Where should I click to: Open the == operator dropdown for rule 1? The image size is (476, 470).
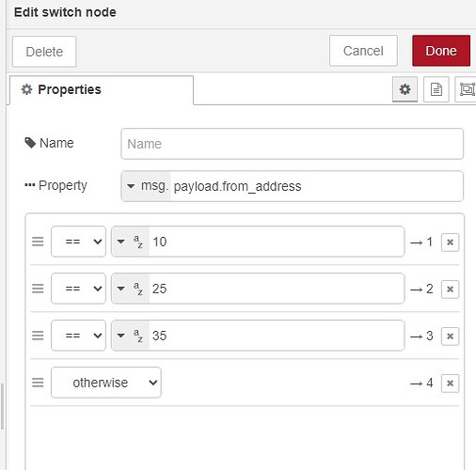[x=78, y=242]
